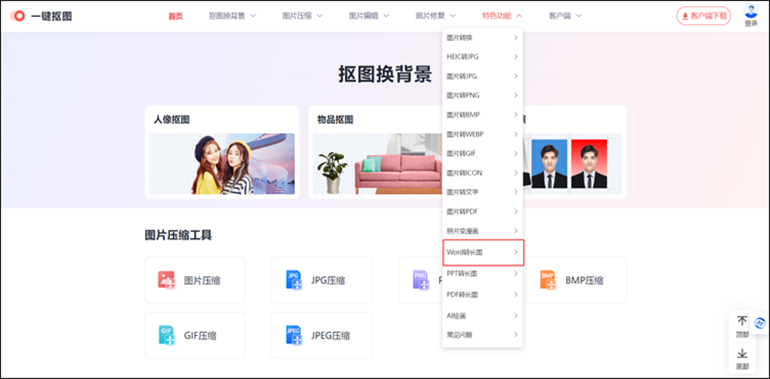770x379 pixels.
Task: Open the JPG压缩 file icon
Action: (x=294, y=280)
